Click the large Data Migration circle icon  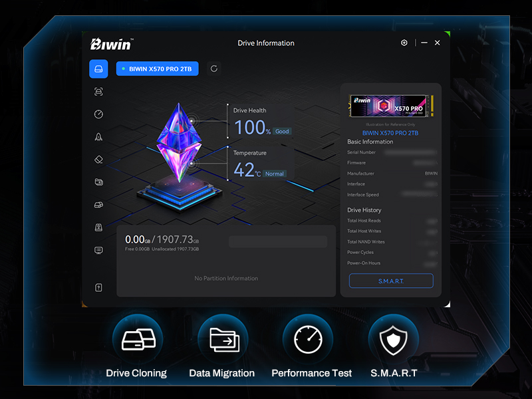[223, 339]
